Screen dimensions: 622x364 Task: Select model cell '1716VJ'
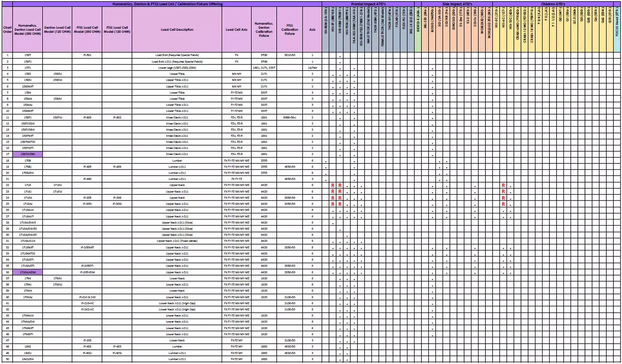coord(57,192)
